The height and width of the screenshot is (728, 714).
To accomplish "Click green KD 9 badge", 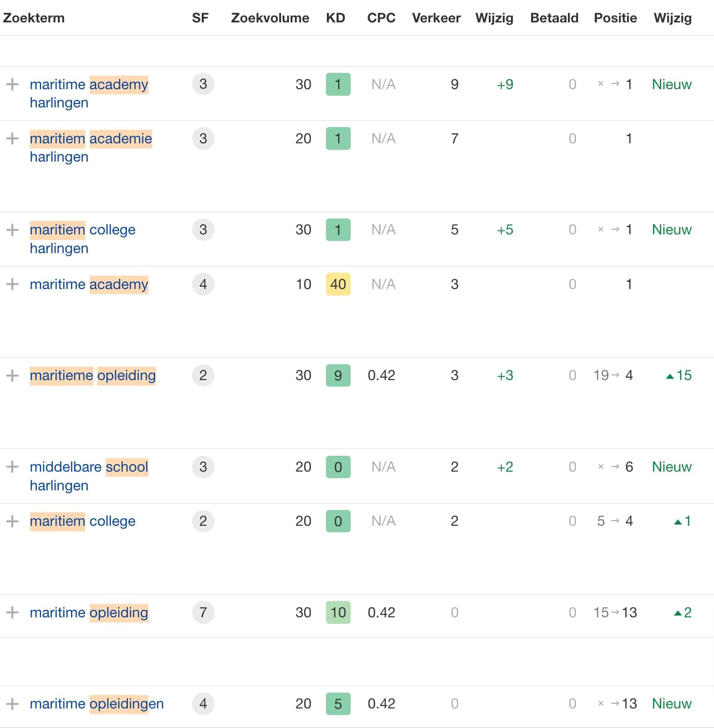I will coord(338,375).
